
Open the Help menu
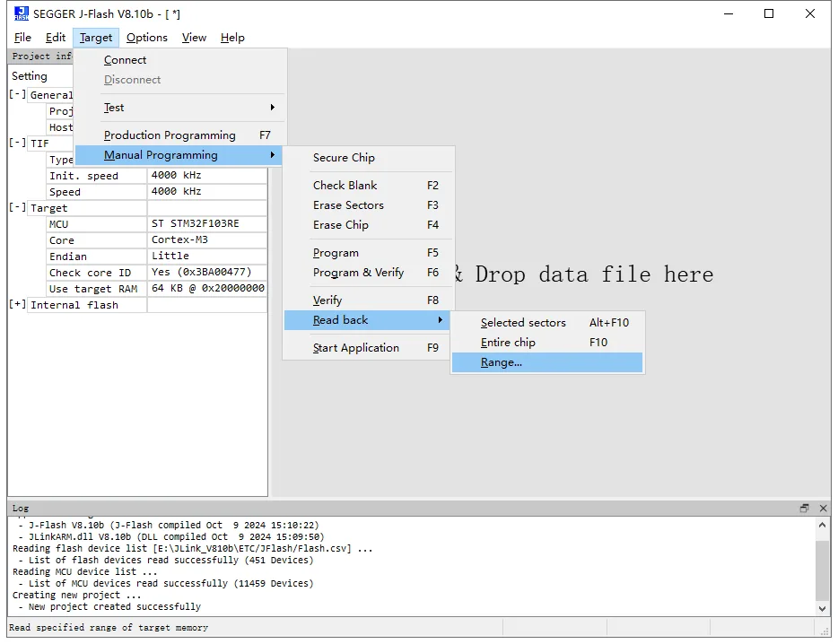pyautogui.click(x=232, y=38)
